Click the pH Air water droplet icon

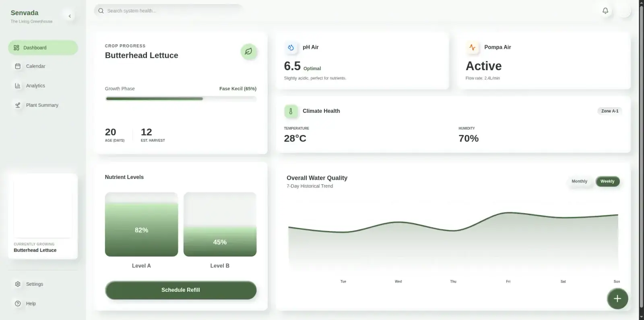(291, 48)
